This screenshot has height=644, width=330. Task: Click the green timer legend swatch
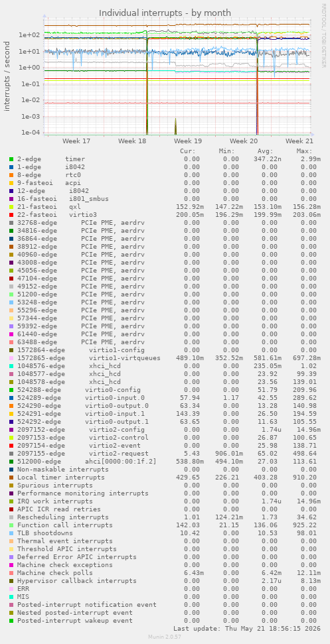pyautogui.click(x=11, y=159)
